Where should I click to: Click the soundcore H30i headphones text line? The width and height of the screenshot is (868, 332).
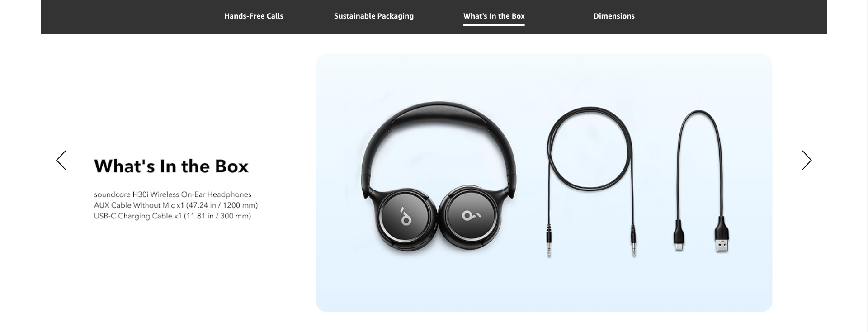click(173, 194)
